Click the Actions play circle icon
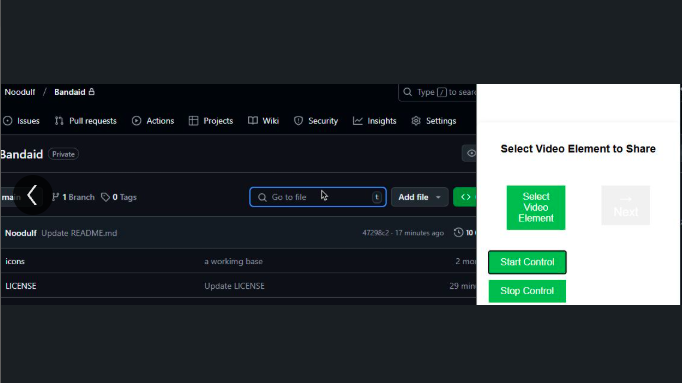The width and height of the screenshot is (682, 383). (137, 121)
